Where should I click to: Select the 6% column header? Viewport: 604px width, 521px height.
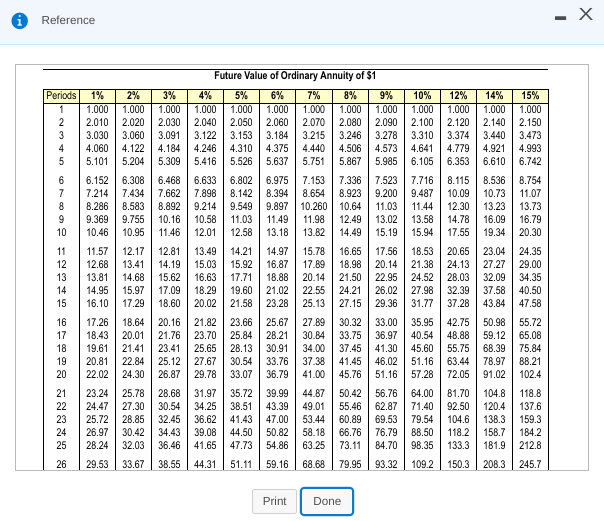click(x=277, y=95)
